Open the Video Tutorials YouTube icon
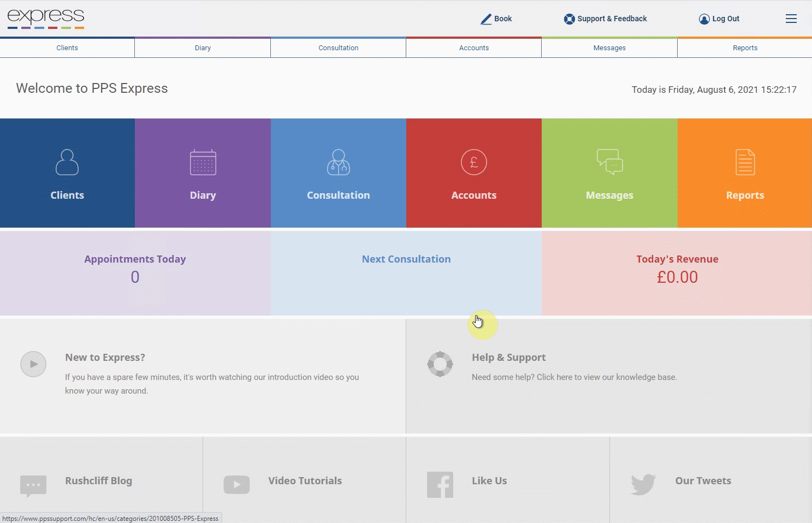 coord(236,485)
